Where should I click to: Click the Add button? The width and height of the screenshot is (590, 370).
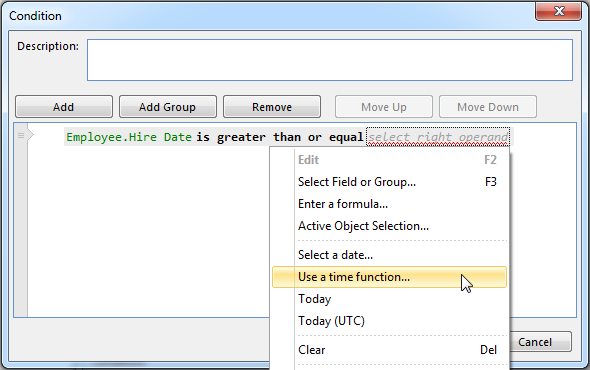click(64, 107)
